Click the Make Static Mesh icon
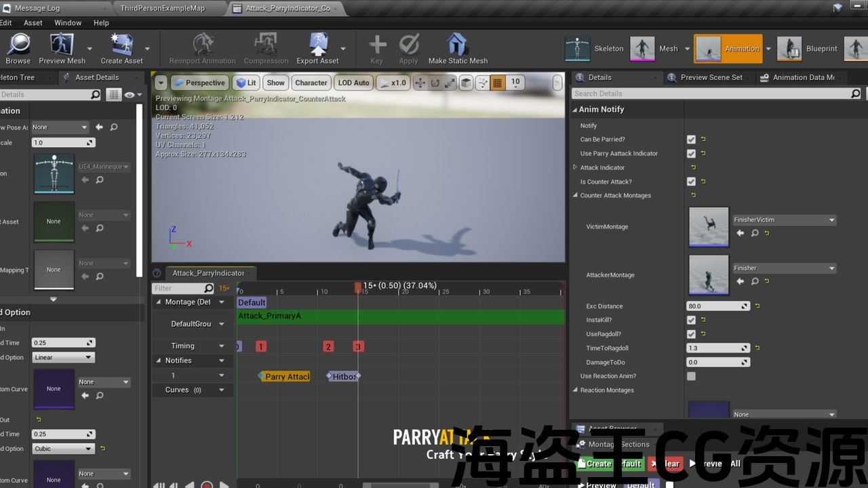This screenshot has width=868, height=488. pos(458,45)
